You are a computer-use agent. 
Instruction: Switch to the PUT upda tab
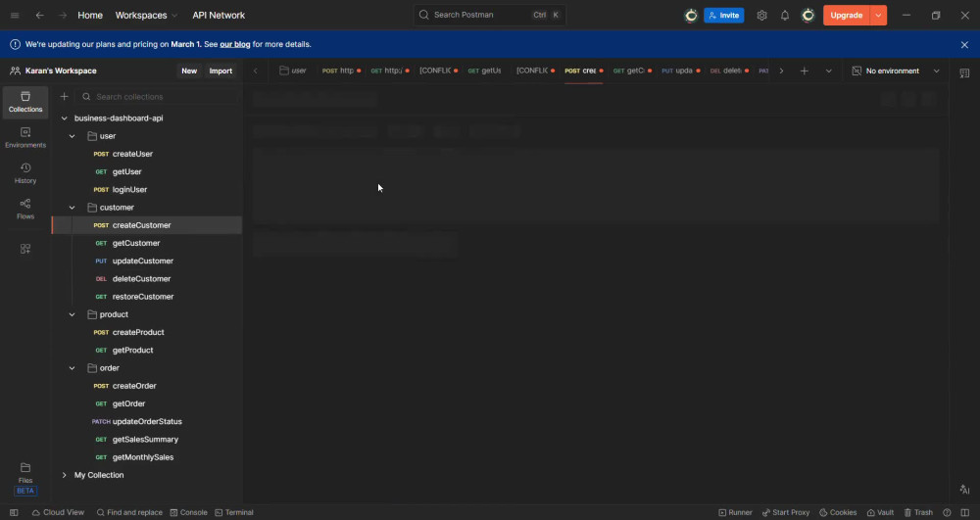coord(681,71)
